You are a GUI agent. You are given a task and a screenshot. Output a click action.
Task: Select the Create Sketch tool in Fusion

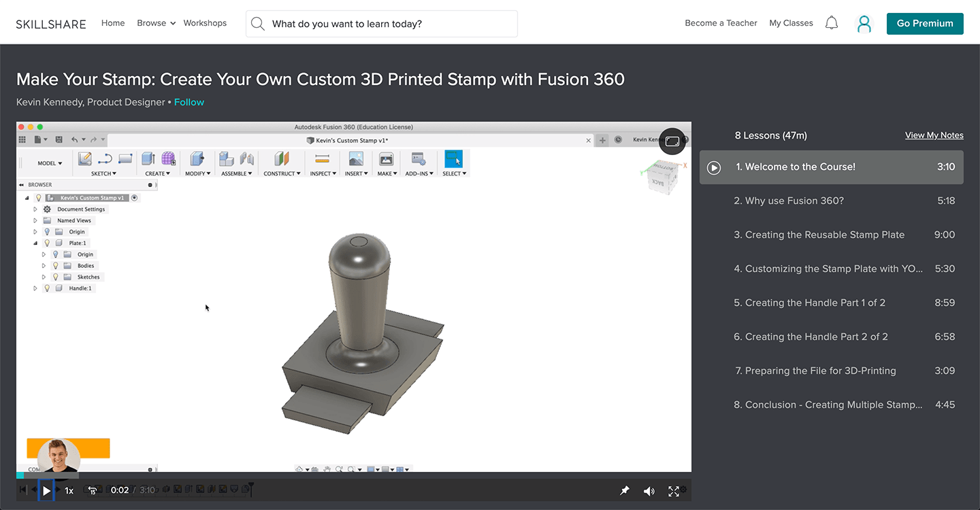coord(85,159)
